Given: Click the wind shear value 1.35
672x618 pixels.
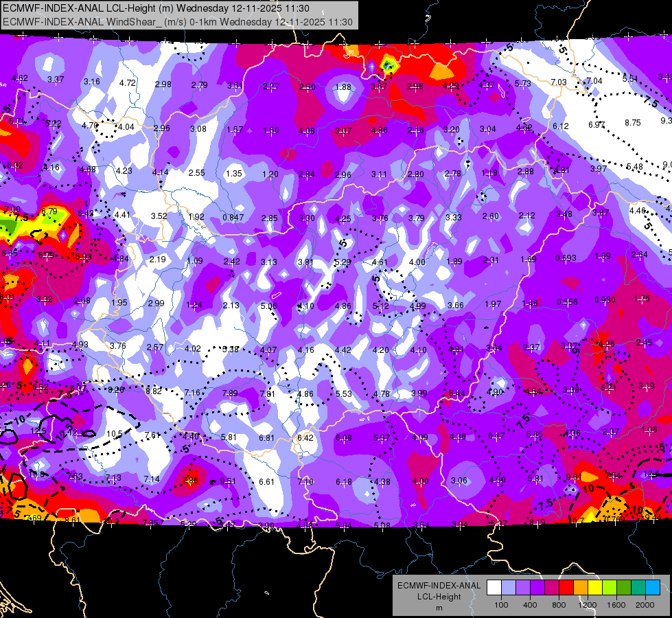Looking at the screenshot, I should pyautogui.click(x=234, y=174).
